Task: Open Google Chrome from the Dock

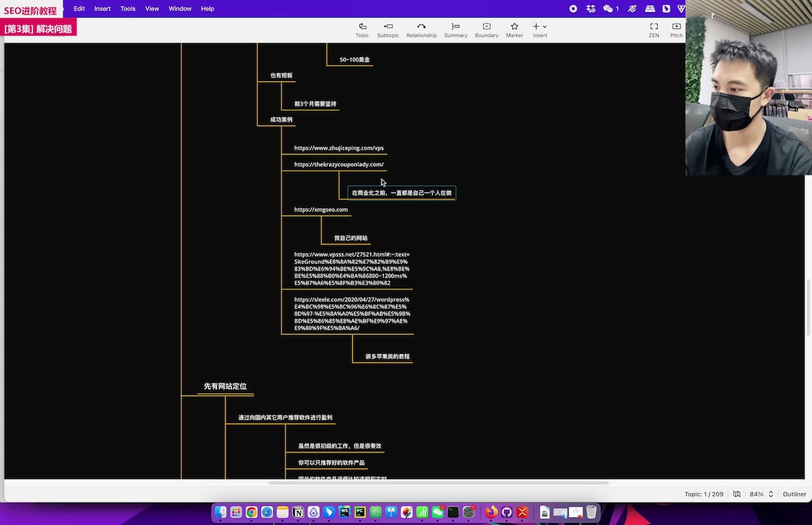Action: click(252, 513)
